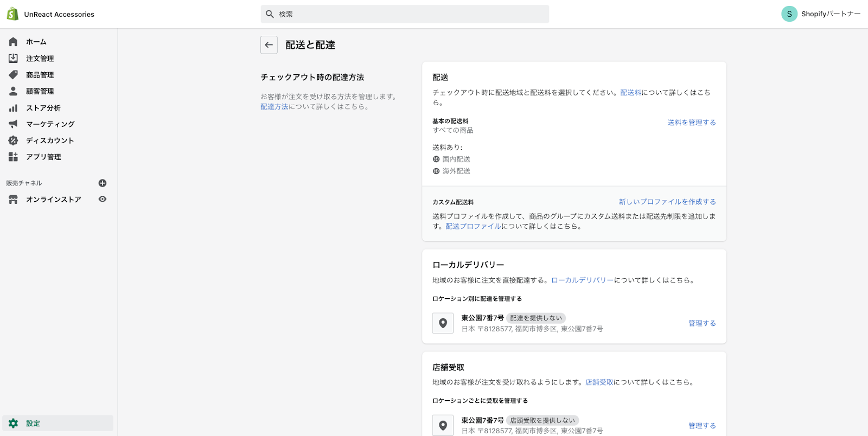Click 国内配送 zone text
The height and width of the screenshot is (436, 868).
456,159
